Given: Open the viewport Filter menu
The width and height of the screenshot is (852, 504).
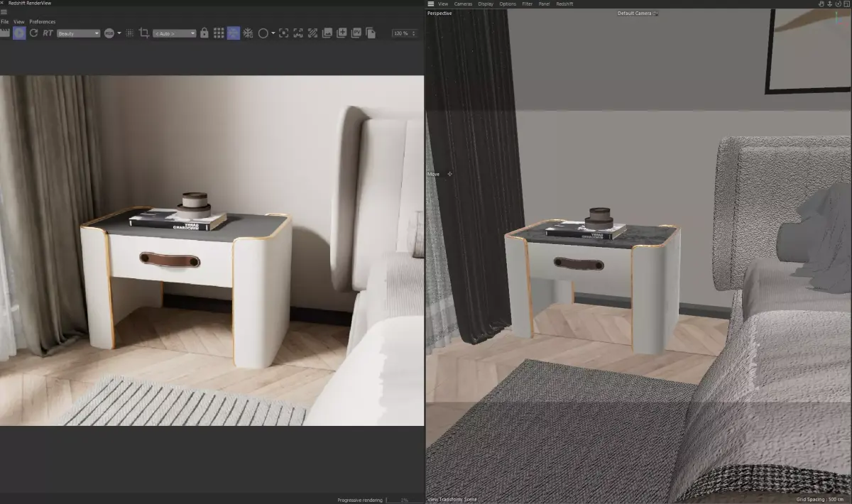Looking at the screenshot, I should coord(528,4).
